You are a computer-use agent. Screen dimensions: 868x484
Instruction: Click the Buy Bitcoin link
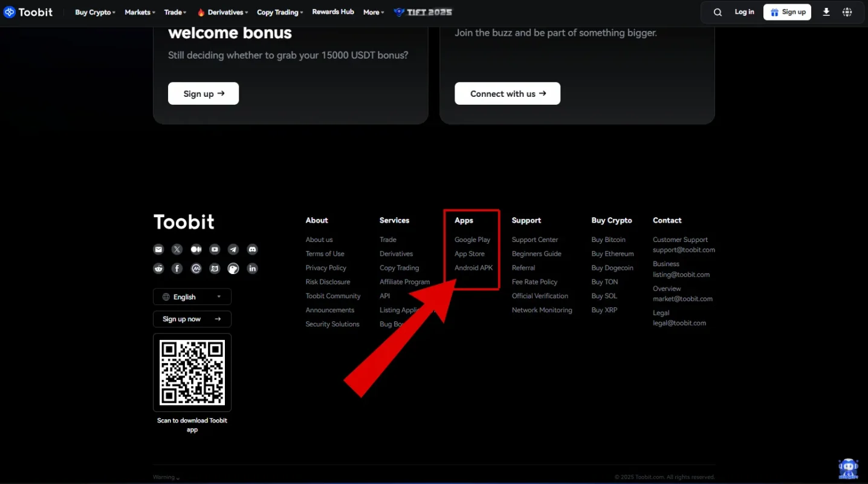[x=609, y=240]
